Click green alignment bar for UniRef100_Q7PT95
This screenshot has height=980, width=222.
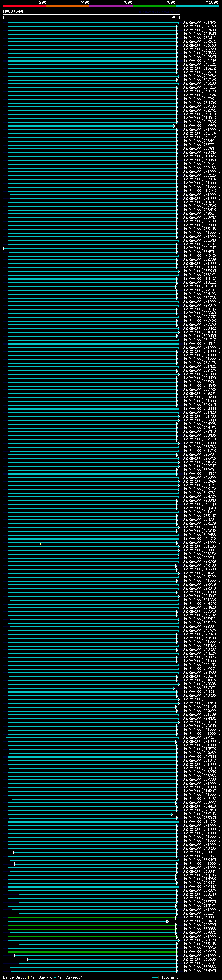click(x=92, y=925)
